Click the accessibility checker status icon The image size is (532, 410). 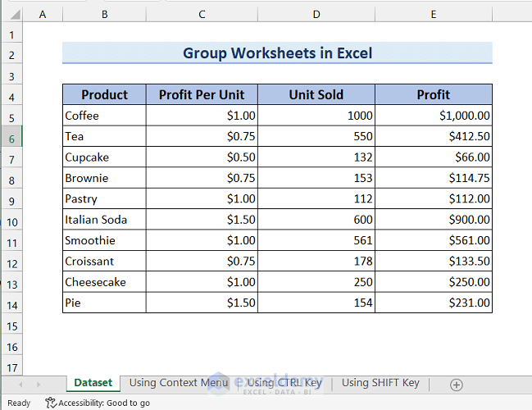(x=51, y=403)
